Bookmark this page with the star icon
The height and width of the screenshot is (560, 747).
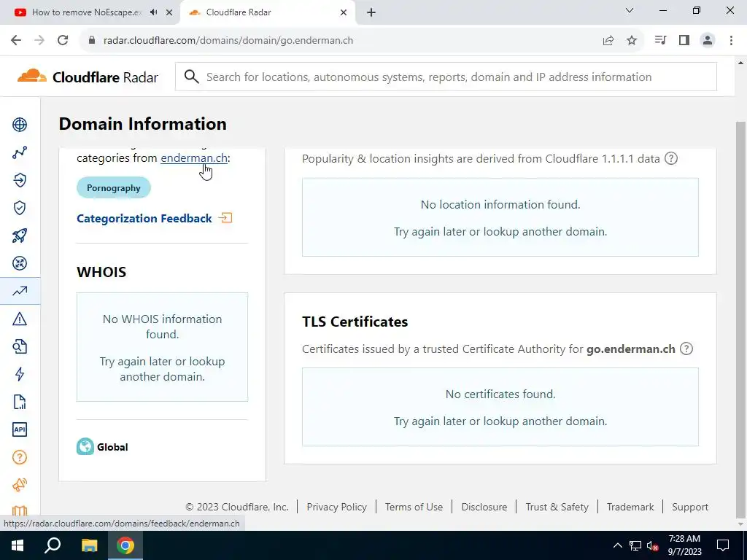(632, 41)
